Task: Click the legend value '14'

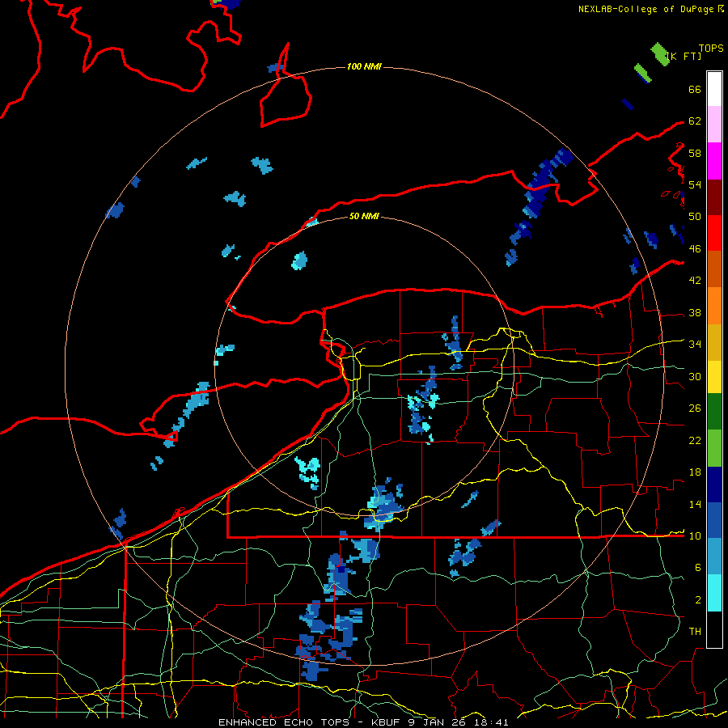Action: pyautogui.click(x=695, y=505)
